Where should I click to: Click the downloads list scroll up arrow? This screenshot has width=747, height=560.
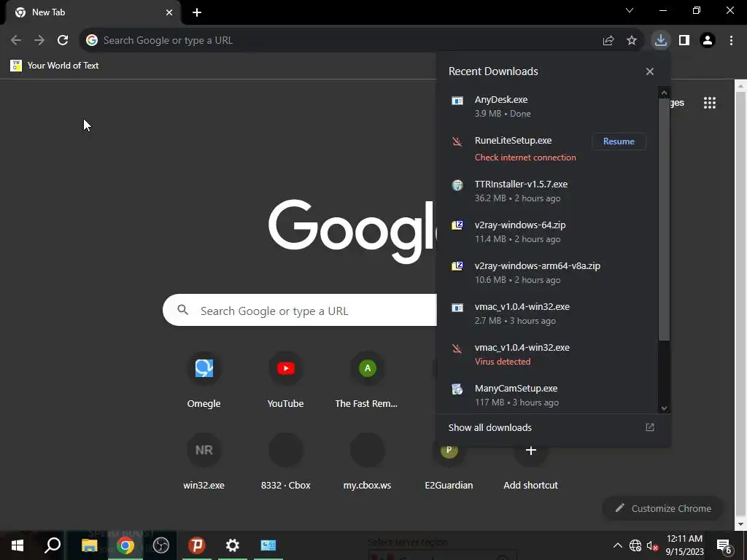coord(664,93)
